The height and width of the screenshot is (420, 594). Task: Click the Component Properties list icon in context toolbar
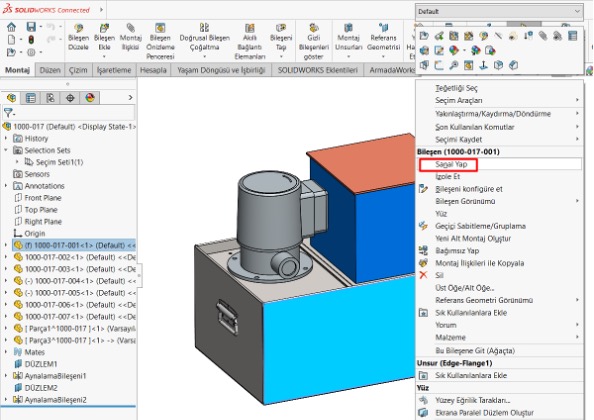point(572,36)
